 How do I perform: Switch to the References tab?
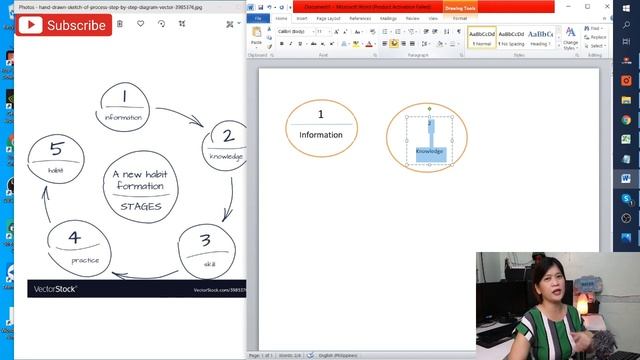pos(360,18)
